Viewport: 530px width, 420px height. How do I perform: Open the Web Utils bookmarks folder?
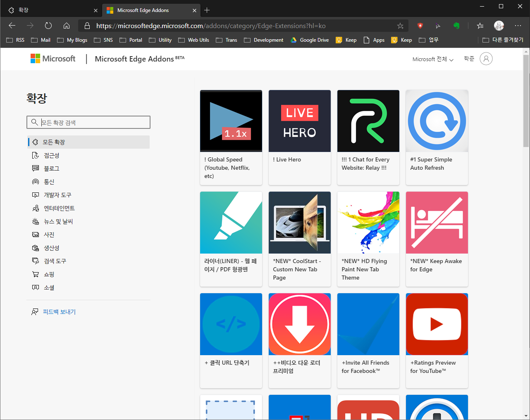pos(194,40)
